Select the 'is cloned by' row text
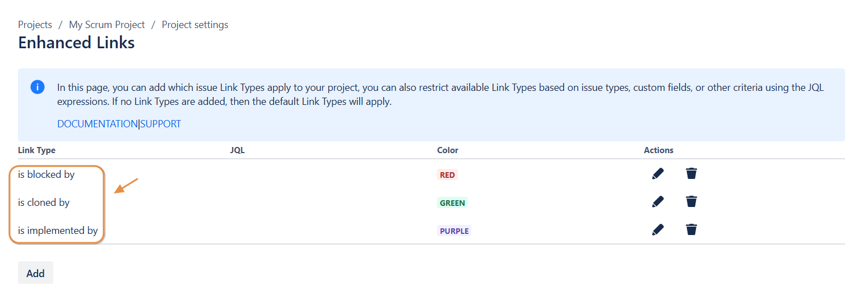The image size is (868, 290). [x=44, y=202]
